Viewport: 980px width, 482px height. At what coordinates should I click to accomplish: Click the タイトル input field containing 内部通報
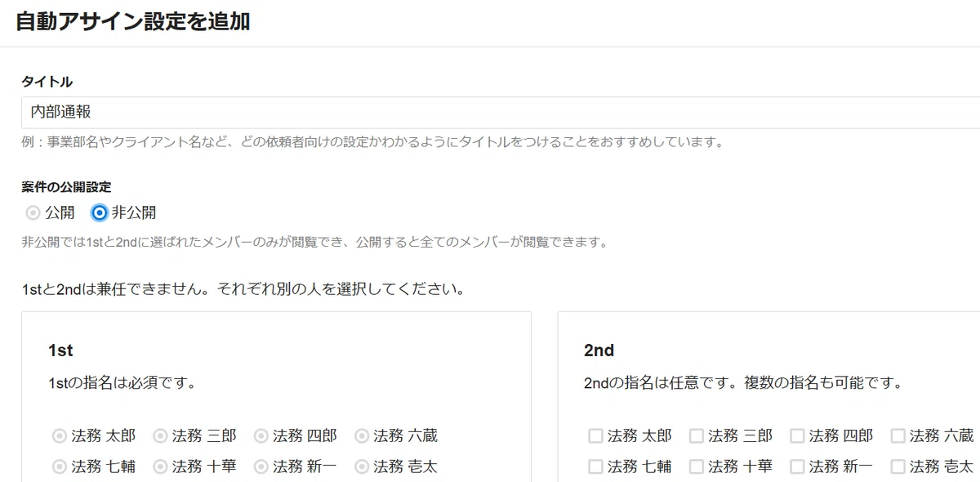click(501, 113)
